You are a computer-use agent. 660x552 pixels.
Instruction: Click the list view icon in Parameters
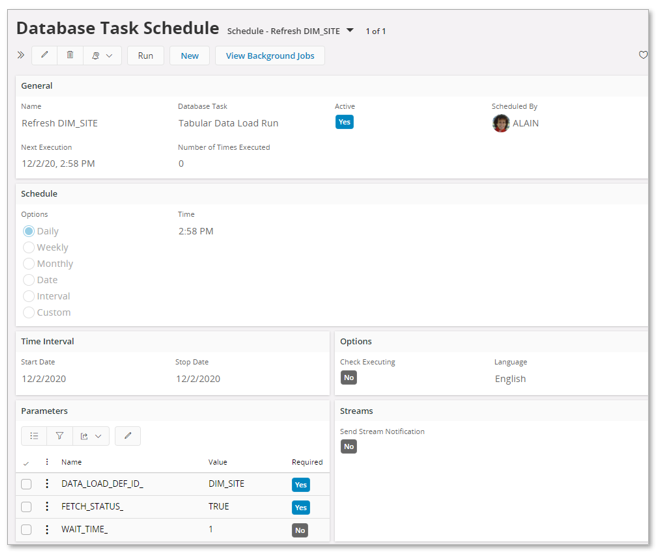(34, 436)
